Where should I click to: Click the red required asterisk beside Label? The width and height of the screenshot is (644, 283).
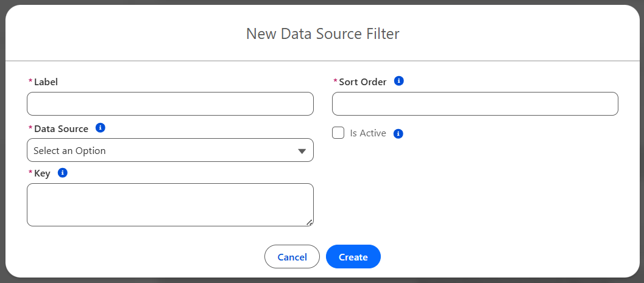coord(30,82)
